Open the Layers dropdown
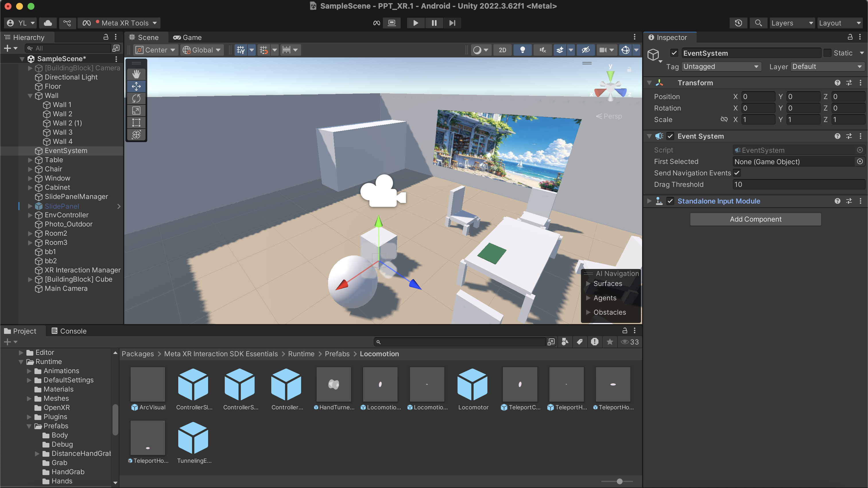Viewport: 868px width, 488px height. pyautogui.click(x=792, y=23)
